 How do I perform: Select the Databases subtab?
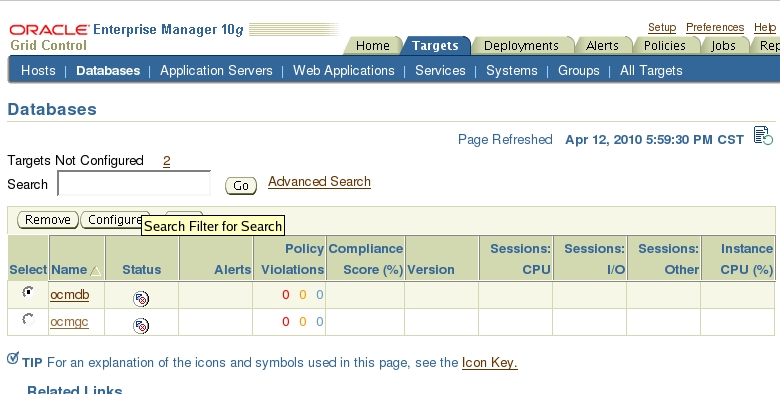tap(108, 71)
